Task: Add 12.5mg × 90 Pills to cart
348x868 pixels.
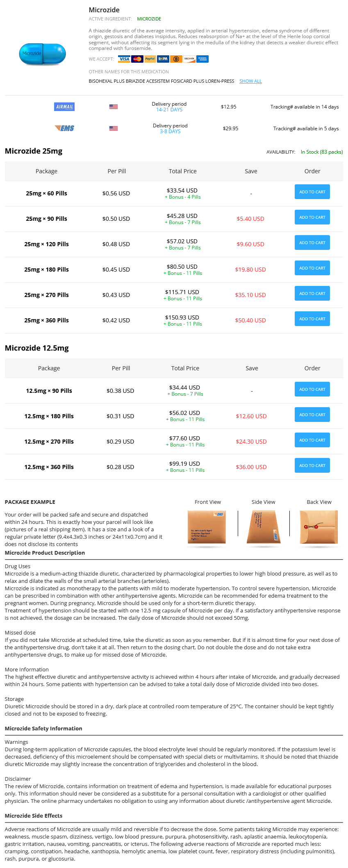Action: click(x=312, y=389)
